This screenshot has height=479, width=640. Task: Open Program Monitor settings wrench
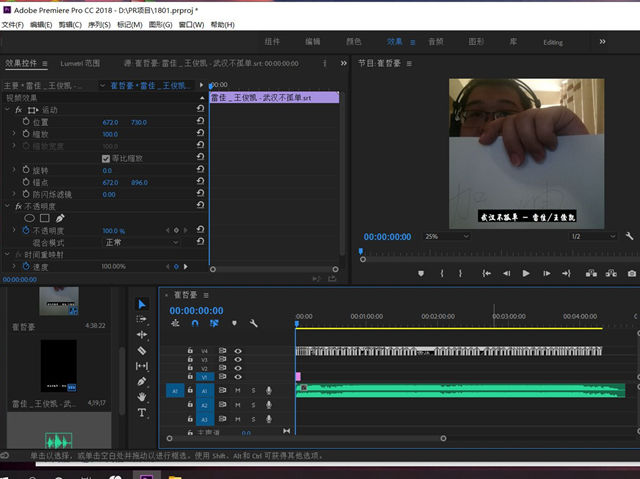click(x=629, y=237)
